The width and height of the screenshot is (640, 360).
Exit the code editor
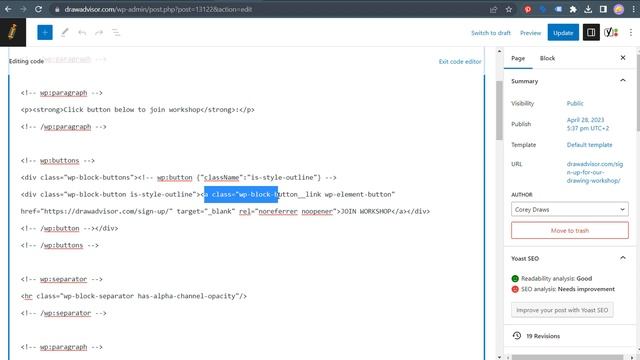coord(460,61)
